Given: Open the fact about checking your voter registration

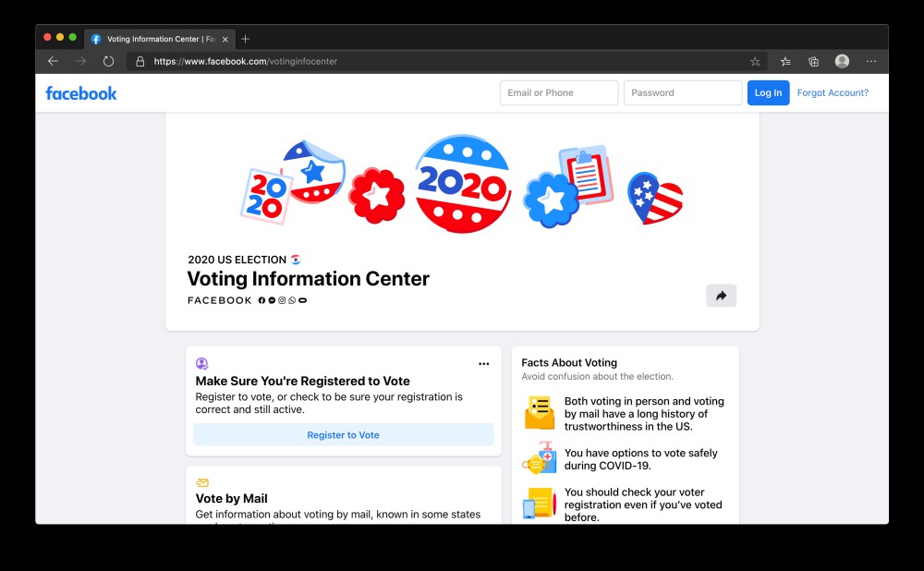Looking at the screenshot, I should pos(643,505).
